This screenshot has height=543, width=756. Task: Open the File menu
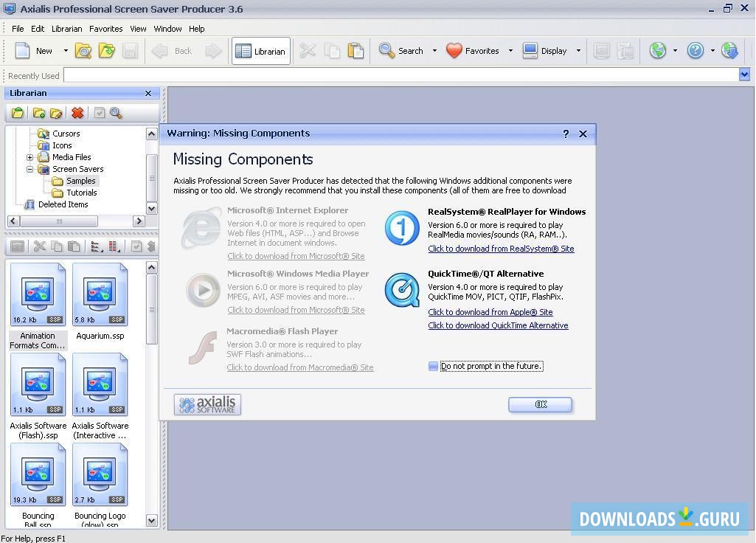[18, 29]
